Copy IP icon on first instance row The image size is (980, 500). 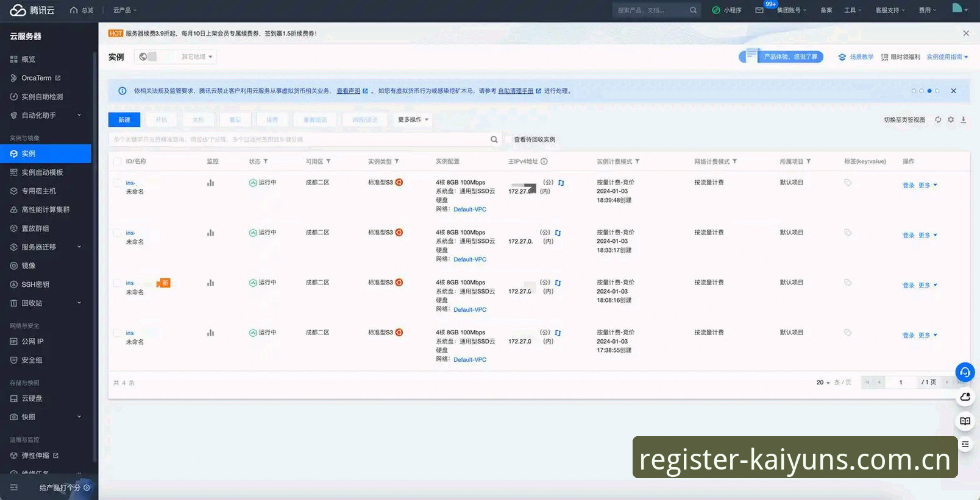561,183
